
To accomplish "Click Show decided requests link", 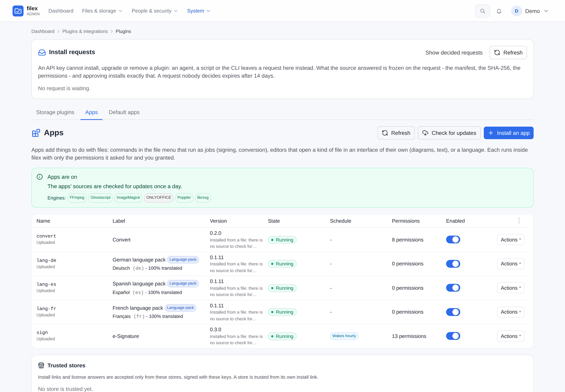I will click(x=454, y=53).
